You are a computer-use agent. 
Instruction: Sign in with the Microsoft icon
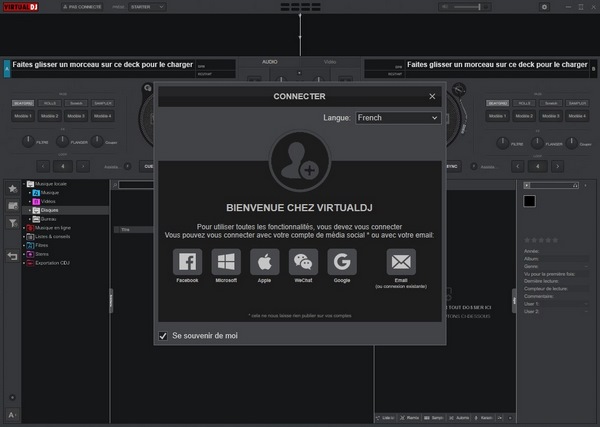pyautogui.click(x=226, y=262)
